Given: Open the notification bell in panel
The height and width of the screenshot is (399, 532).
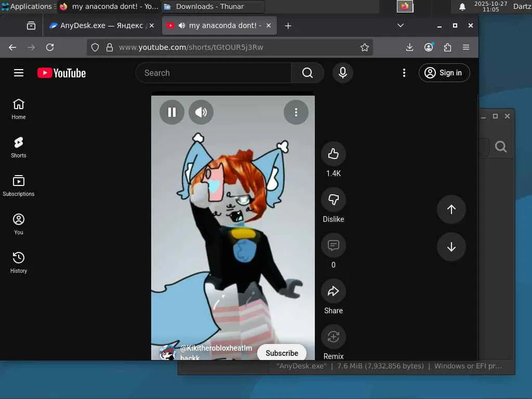Looking at the screenshot, I should coord(462,6).
